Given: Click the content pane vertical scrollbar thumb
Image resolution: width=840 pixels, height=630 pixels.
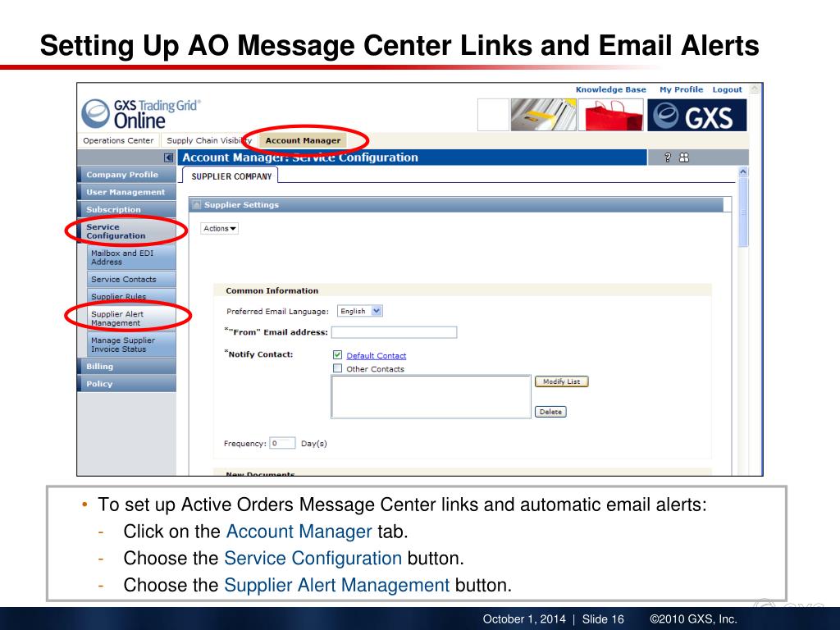Looking at the screenshot, I should click(x=743, y=212).
